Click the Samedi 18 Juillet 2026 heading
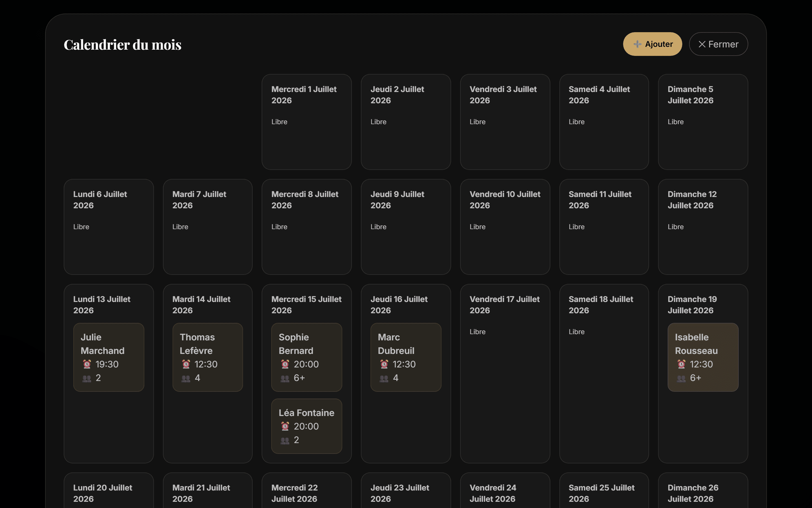 (601, 305)
